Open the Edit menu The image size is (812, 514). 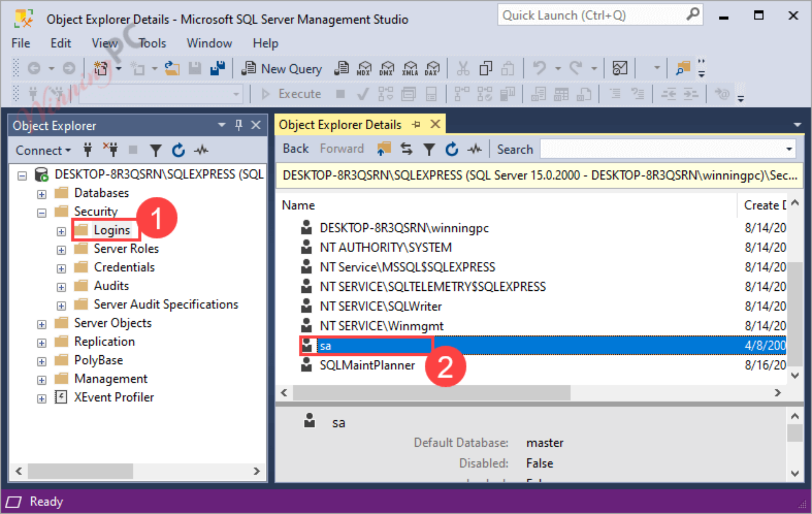click(x=60, y=43)
